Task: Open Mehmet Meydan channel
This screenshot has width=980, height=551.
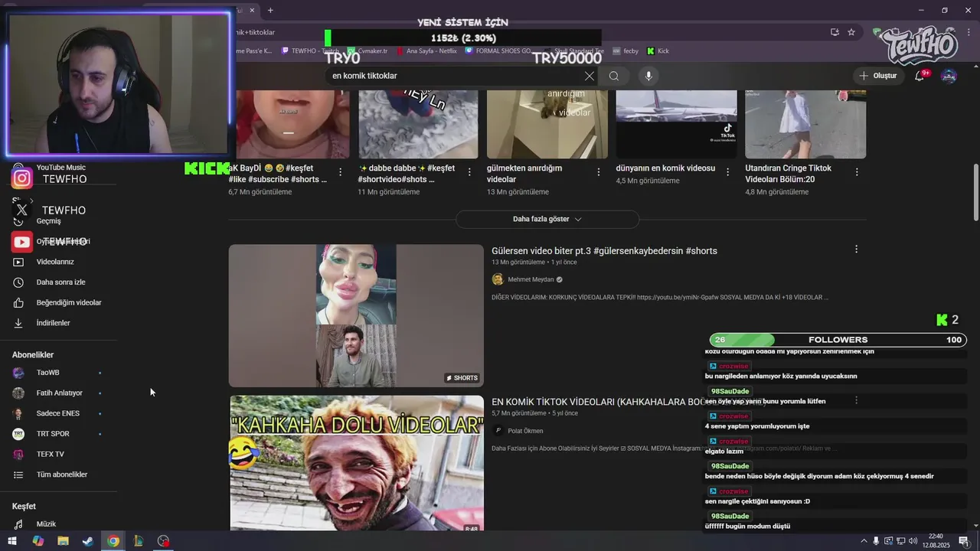Action: [530, 279]
